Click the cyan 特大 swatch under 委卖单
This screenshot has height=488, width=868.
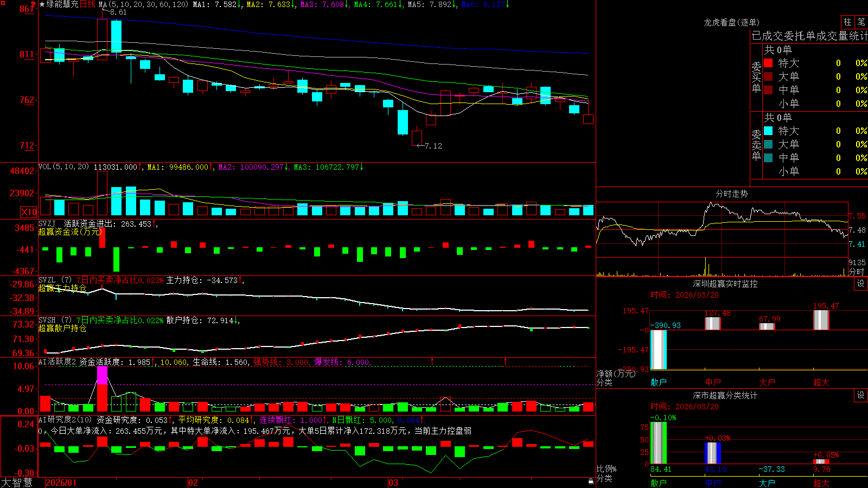tap(768, 131)
